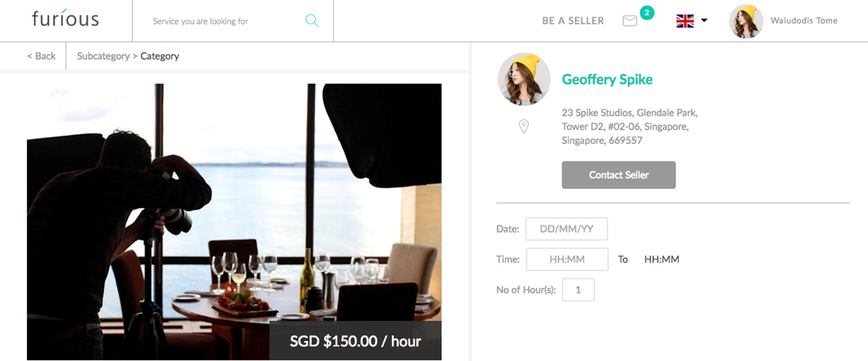Click the Category breadcrumb
The width and height of the screenshot is (868, 361).
(x=160, y=56)
